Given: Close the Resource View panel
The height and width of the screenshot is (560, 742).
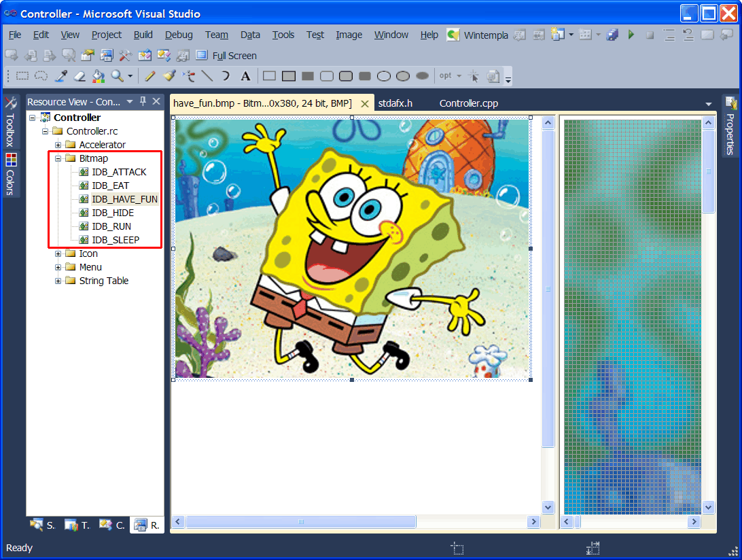Looking at the screenshot, I should [x=156, y=101].
